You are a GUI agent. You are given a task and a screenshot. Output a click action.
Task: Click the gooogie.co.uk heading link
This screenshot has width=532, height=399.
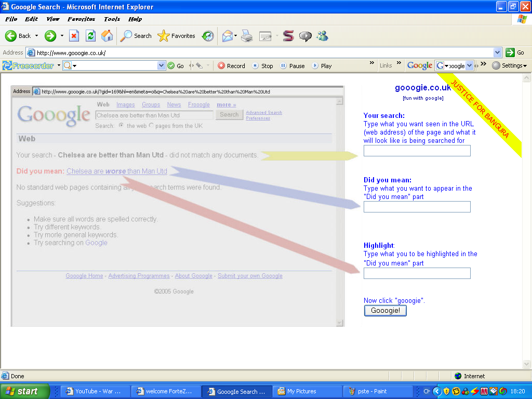(423, 87)
